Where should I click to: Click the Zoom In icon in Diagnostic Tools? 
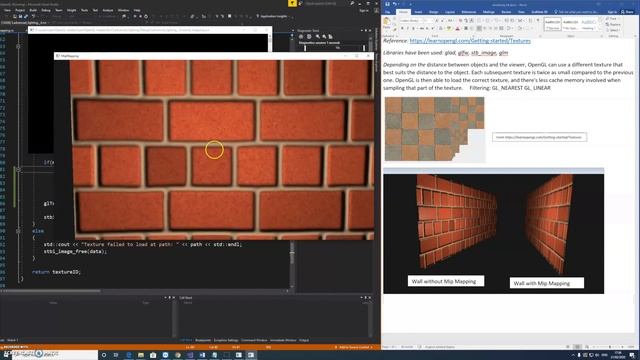(318, 37)
